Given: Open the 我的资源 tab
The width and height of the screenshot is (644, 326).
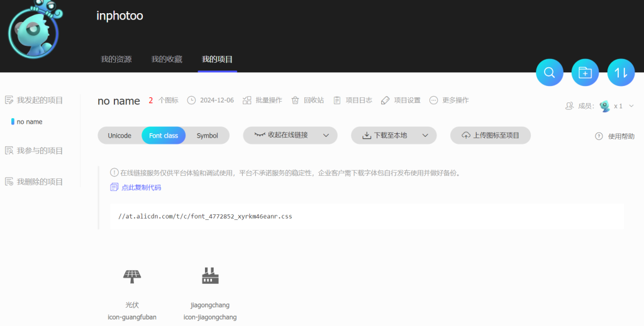Looking at the screenshot, I should [116, 60].
